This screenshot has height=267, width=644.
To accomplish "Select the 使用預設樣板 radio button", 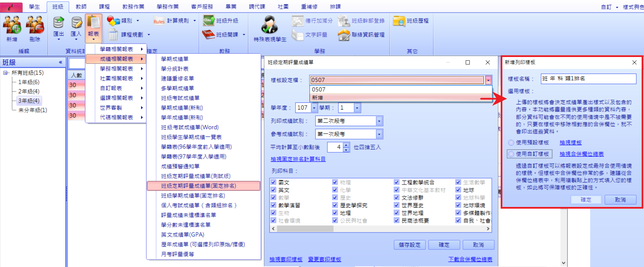I will [511, 142].
